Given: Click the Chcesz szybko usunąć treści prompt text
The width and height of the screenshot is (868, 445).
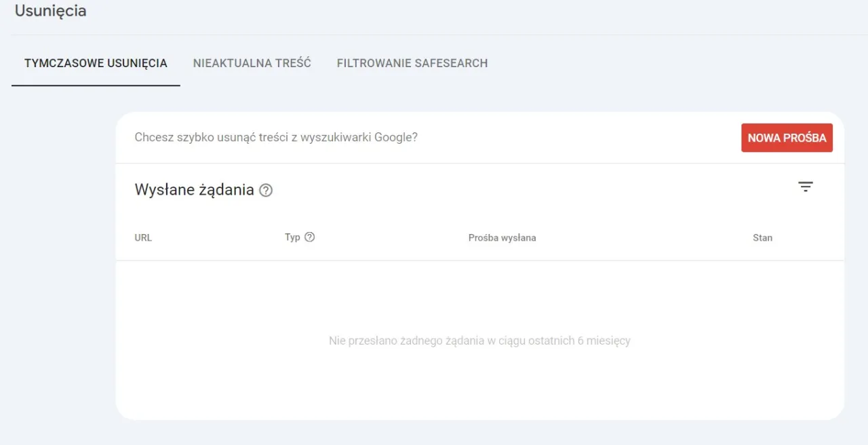Looking at the screenshot, I should tap(276, 137).
